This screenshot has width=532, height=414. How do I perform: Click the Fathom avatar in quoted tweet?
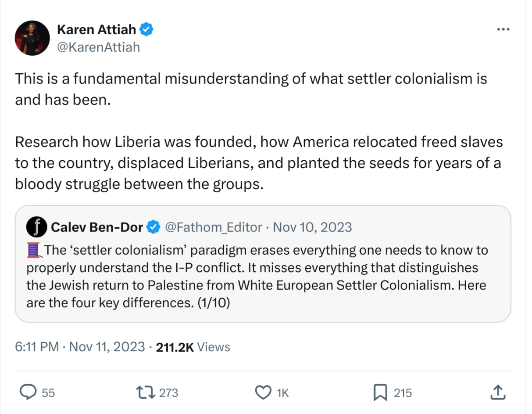pos(36,227)
